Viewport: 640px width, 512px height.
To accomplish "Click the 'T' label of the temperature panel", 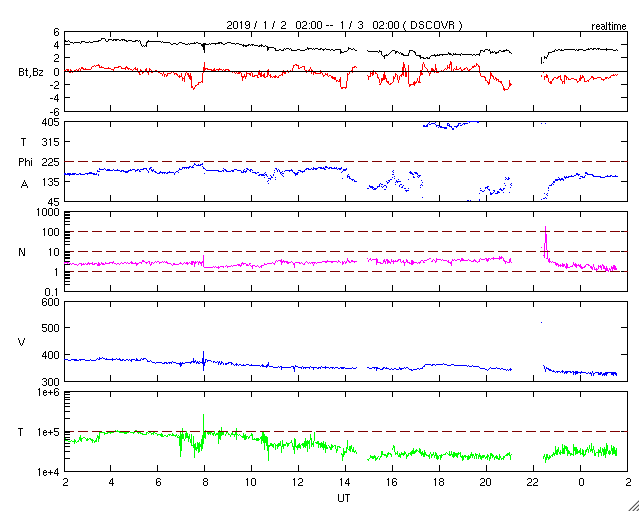I will point(21,432).
